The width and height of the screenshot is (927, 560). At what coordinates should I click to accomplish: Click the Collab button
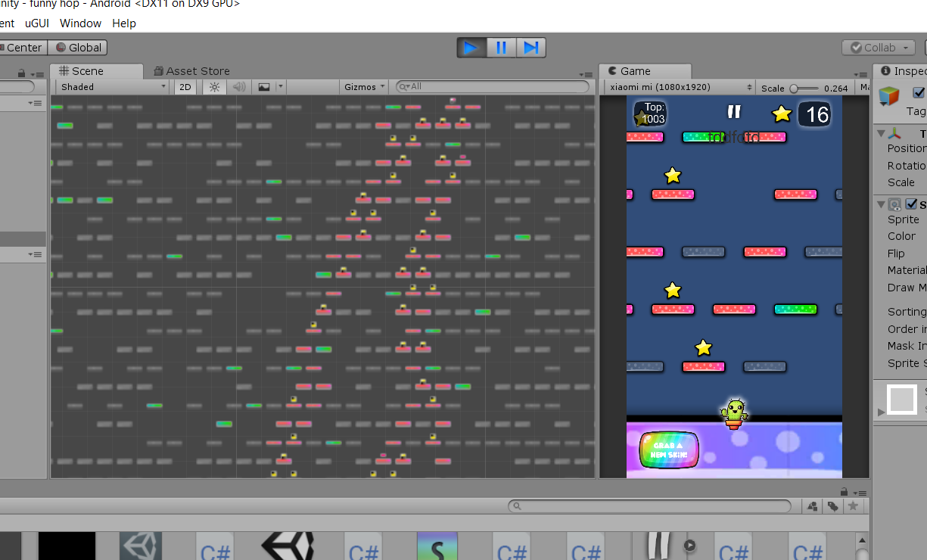coord(876,47)
